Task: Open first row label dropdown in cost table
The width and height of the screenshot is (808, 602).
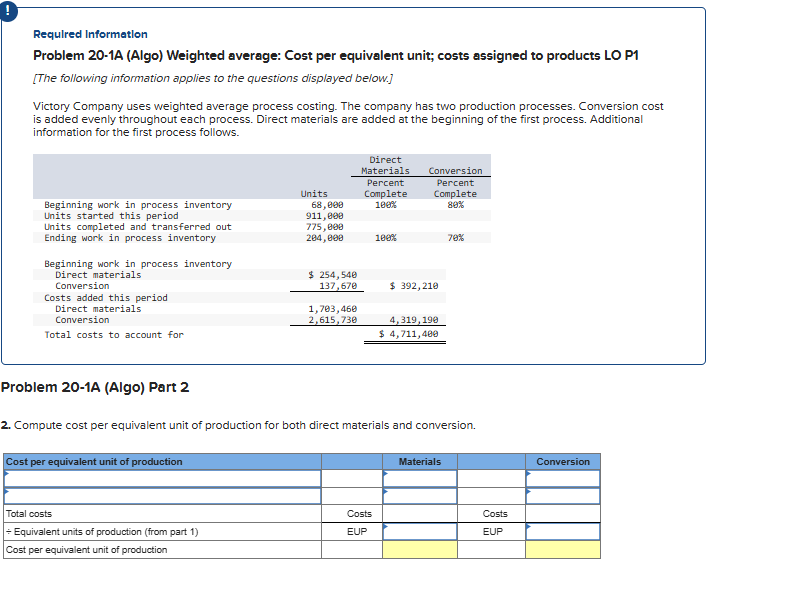Action: click(162, 479)
